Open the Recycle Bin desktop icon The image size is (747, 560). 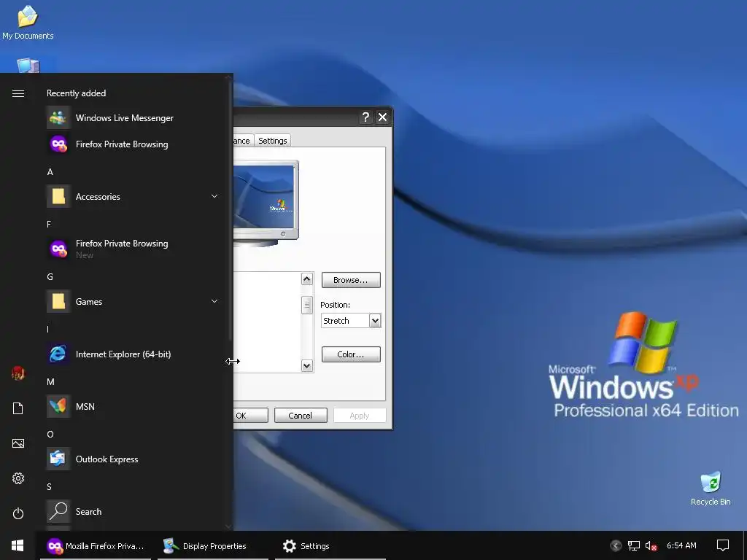coord(711,489)
